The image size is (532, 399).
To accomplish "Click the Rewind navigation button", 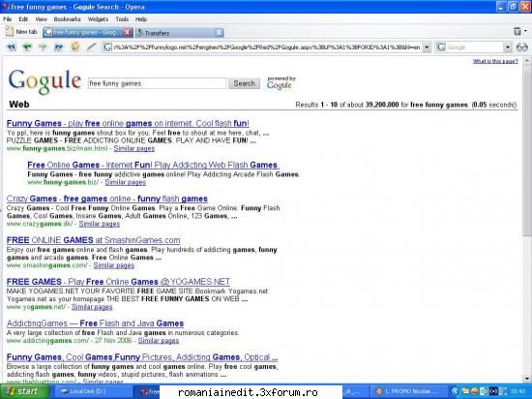I will (12, 46).
